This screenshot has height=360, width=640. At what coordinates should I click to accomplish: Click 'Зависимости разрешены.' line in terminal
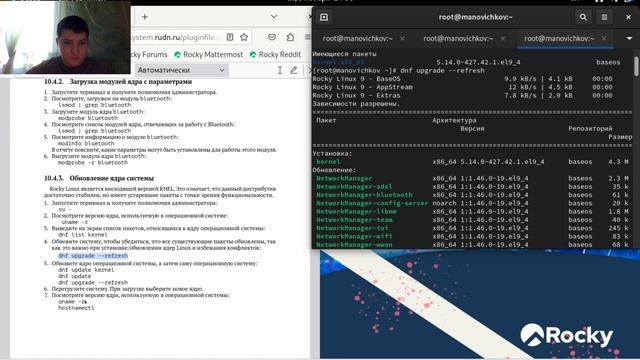tap(356, 104)
